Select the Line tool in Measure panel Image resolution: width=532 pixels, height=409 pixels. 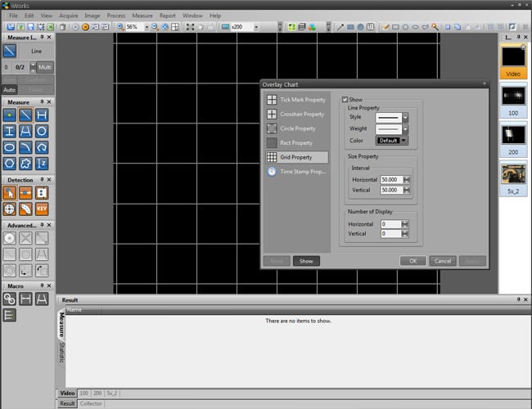pyautogui.click(x=25, y=115)
